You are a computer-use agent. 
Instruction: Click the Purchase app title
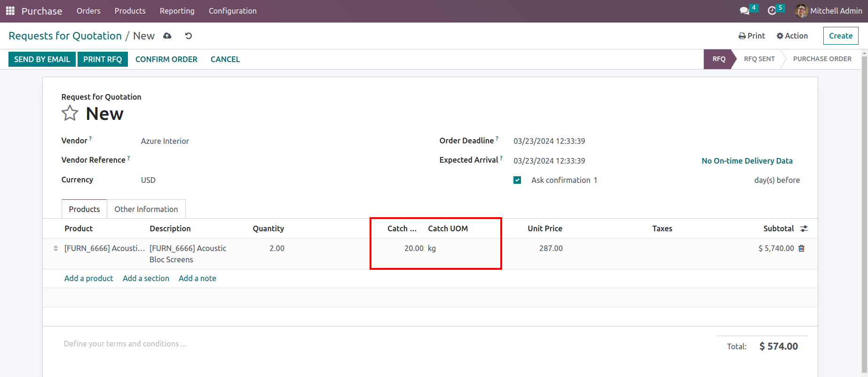[x=42, y=11]
